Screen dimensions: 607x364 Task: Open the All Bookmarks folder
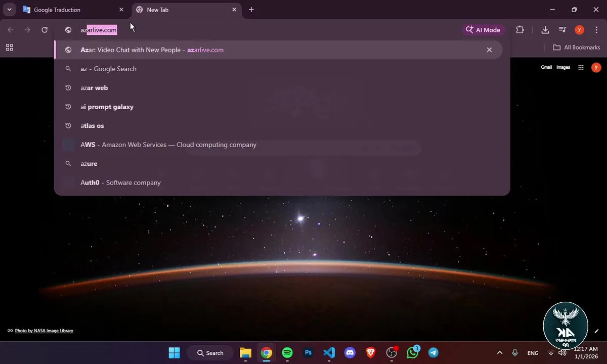[x=576, y=48]
